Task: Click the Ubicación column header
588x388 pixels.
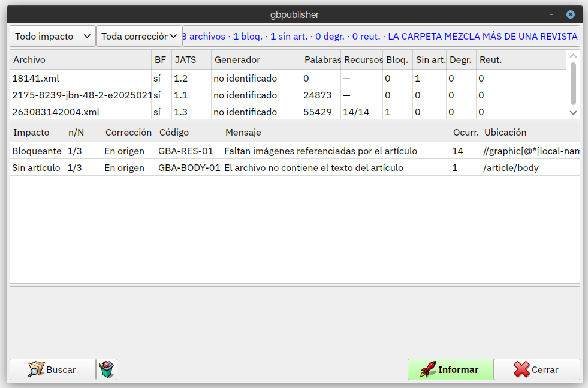Action: coord(530,133)
